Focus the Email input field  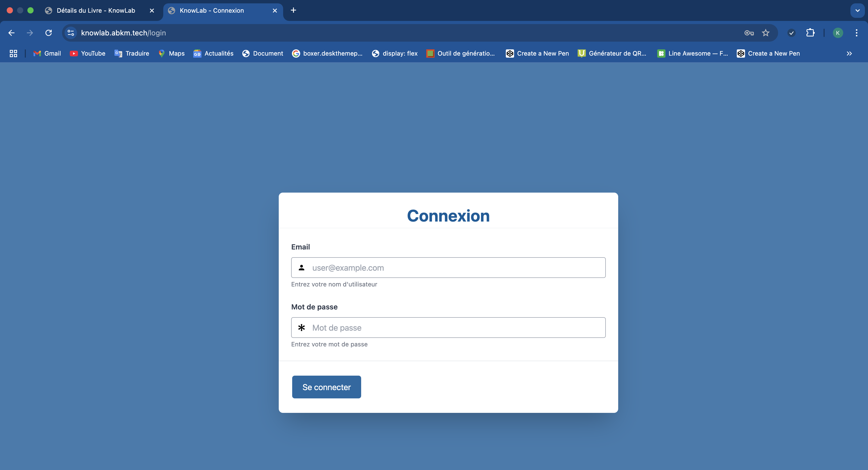448,268
